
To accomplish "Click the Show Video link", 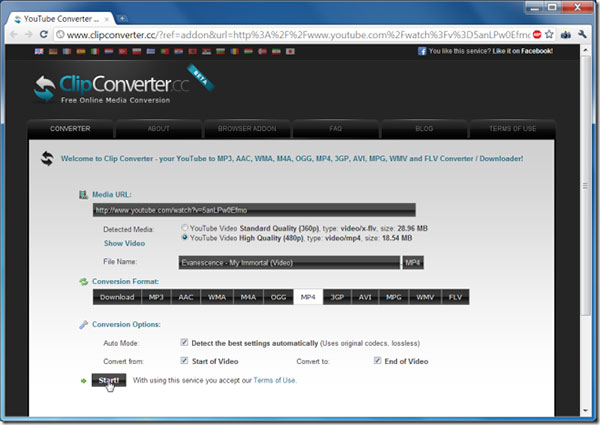I will pyautogui.click(x=124, y=243).
